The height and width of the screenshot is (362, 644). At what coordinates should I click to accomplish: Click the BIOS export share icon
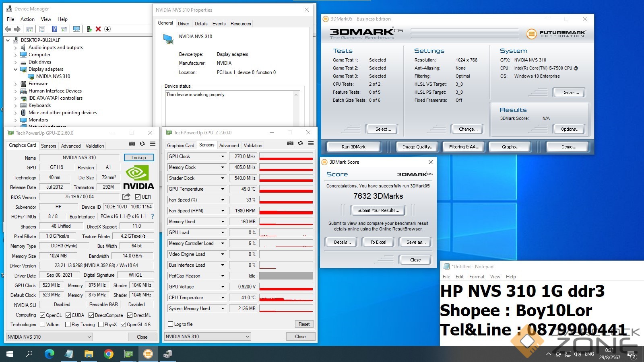126,197
